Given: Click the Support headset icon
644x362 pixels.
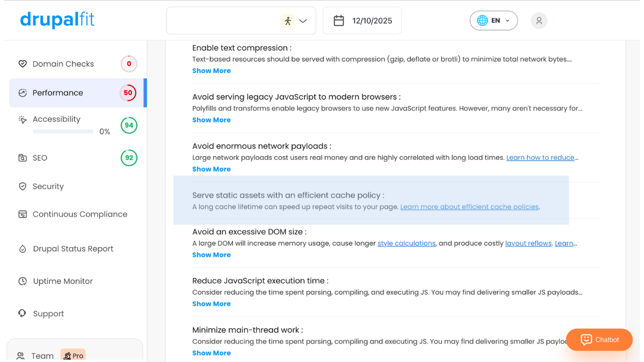Looking at the screenshot, I should click(x=23, y=313).
